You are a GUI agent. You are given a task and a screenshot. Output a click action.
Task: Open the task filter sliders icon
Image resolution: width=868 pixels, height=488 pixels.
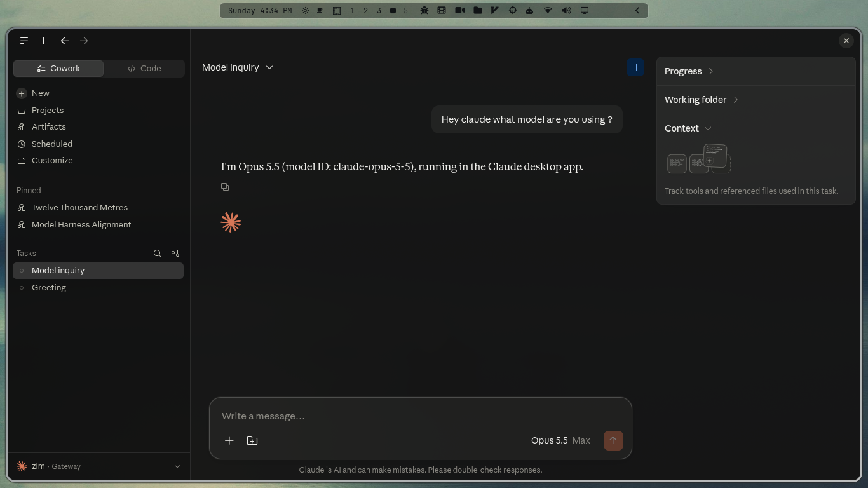(175, 254)
